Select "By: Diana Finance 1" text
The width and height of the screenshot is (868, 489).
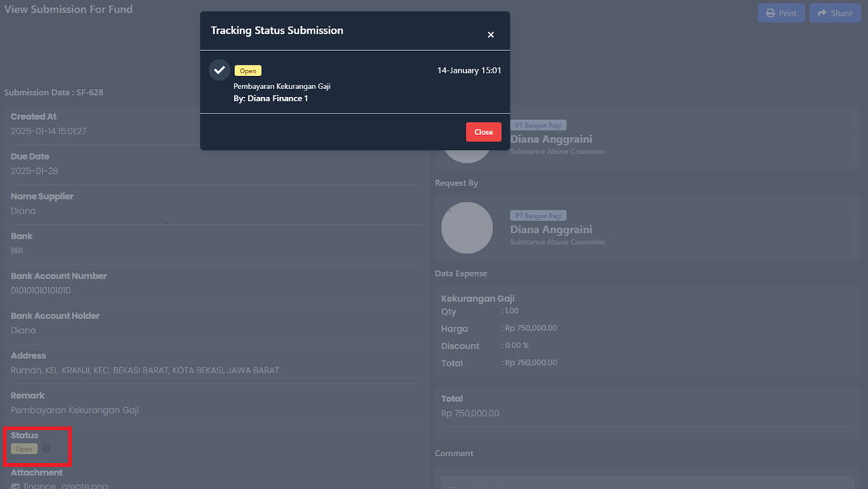coord(271,98)
